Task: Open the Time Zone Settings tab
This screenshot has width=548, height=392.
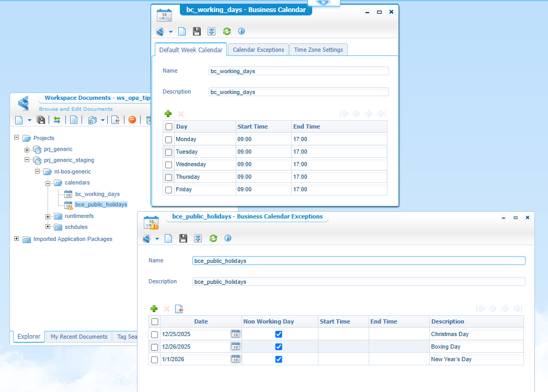Action: pyautogui.click(x=318, y=50)
